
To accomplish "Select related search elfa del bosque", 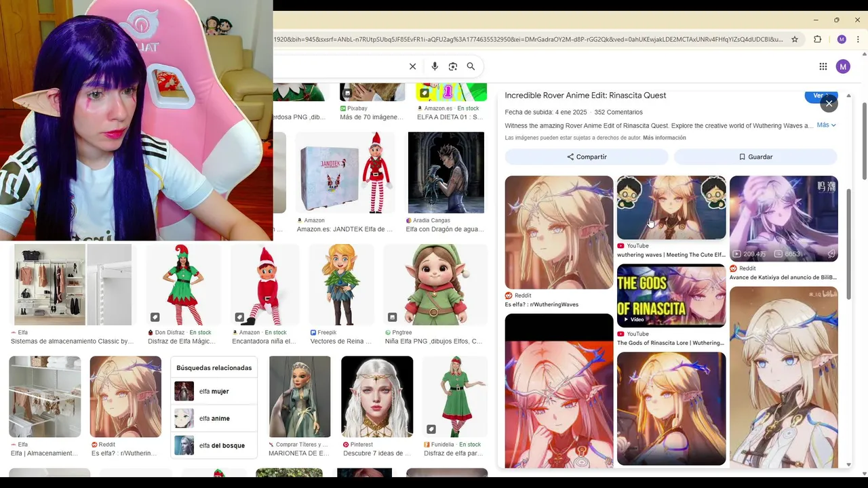I will click(x=214, y=445).
